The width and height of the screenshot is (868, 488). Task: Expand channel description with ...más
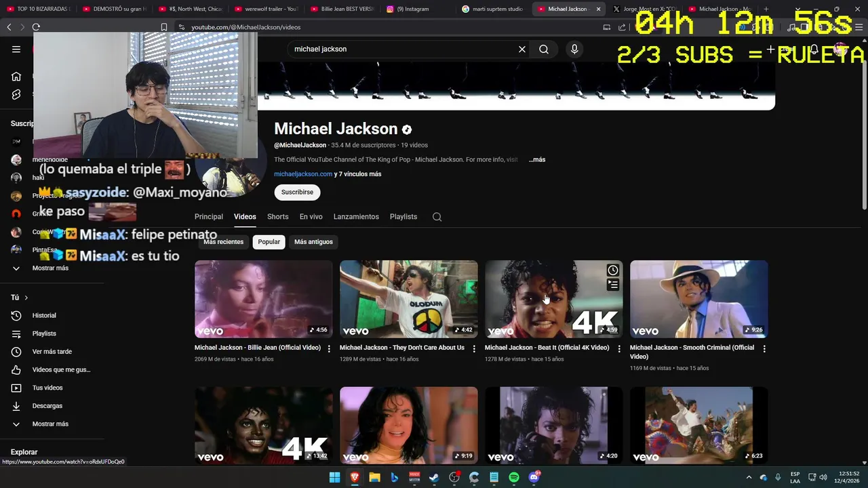point(537,160)
